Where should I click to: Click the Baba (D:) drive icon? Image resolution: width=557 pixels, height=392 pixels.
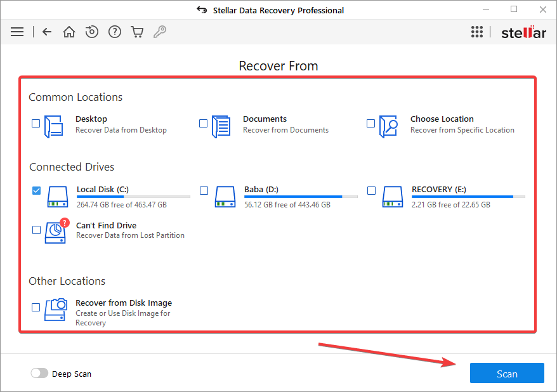pyautogui.click(x=225, y=197)
